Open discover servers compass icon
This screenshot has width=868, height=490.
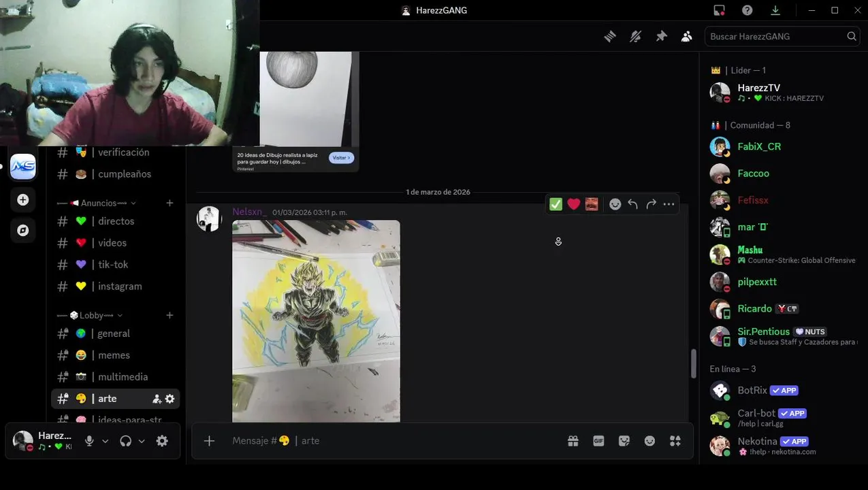(22, 231)
